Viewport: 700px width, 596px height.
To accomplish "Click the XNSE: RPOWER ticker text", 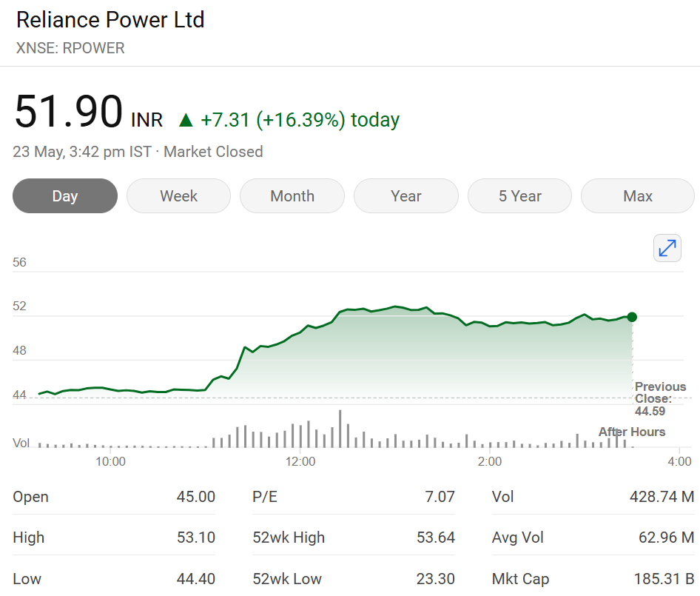I will [70, 48].
